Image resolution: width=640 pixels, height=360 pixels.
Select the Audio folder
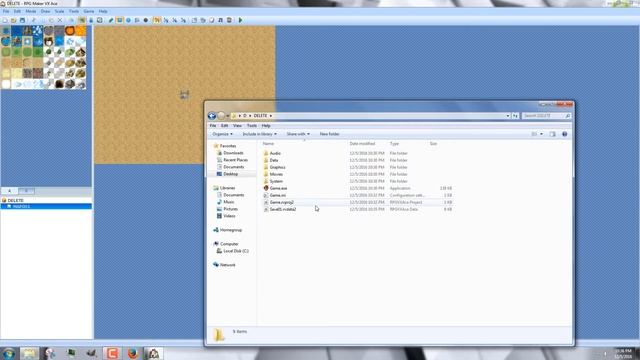(275, 153)
